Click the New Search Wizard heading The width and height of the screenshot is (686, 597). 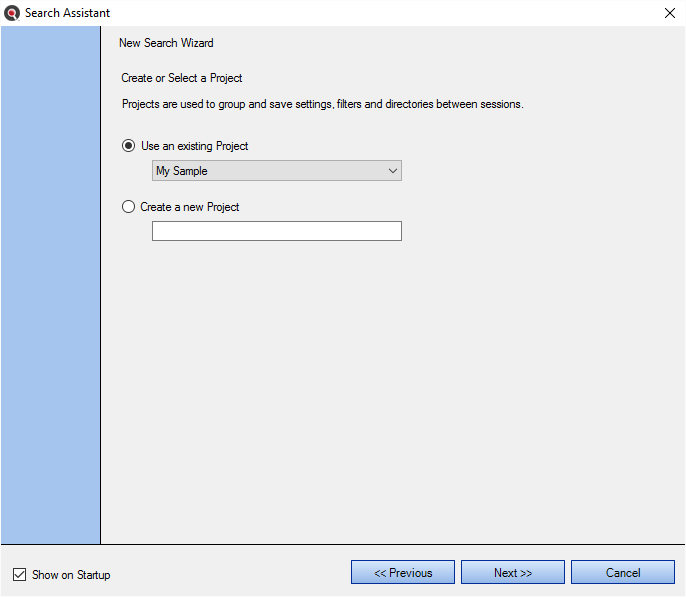coord(166,43)
